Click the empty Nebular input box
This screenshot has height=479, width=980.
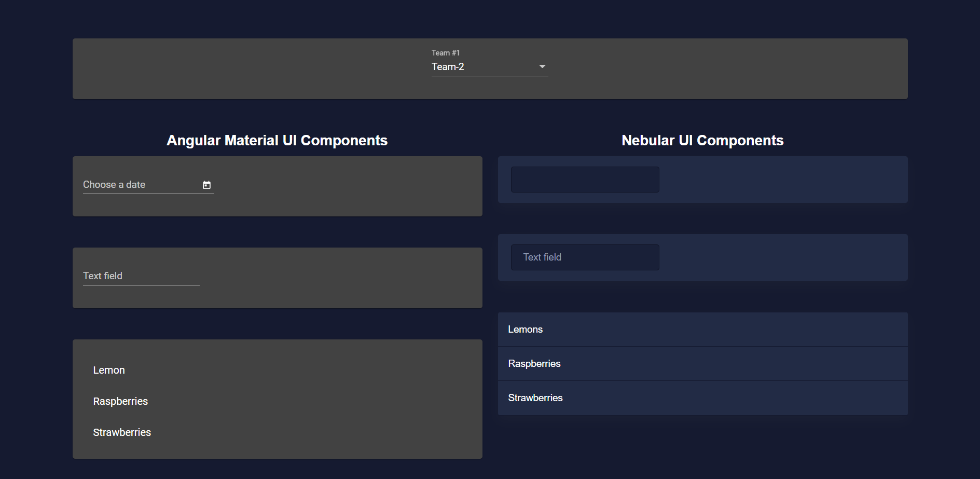click(x=584, y=179)
